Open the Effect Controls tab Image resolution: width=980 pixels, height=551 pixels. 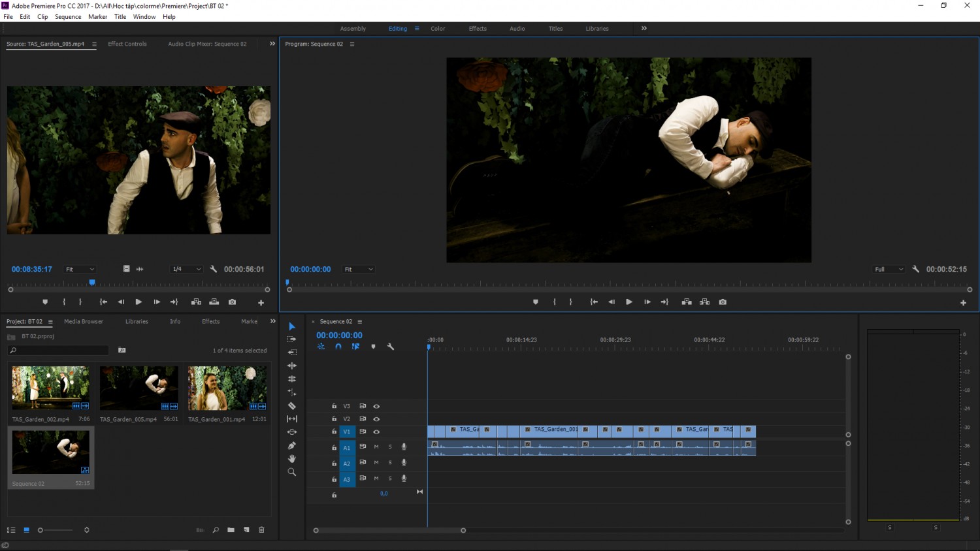coord(127,44)
